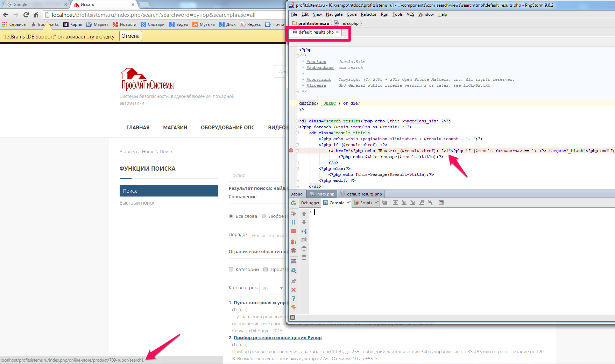
Task: Open the View Breakpoints icon
Action: point(294,242)
